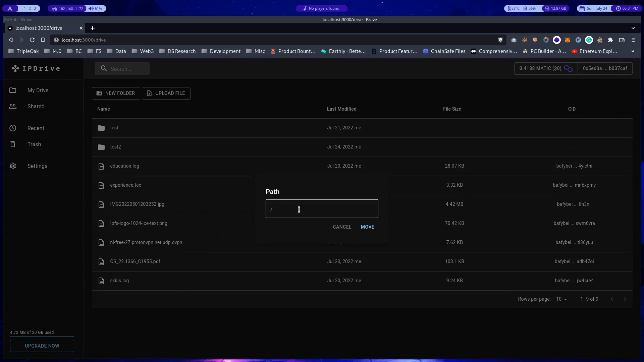Go back in browser history
This screenshot has height=362, width=644.
[x=11, y=40]
